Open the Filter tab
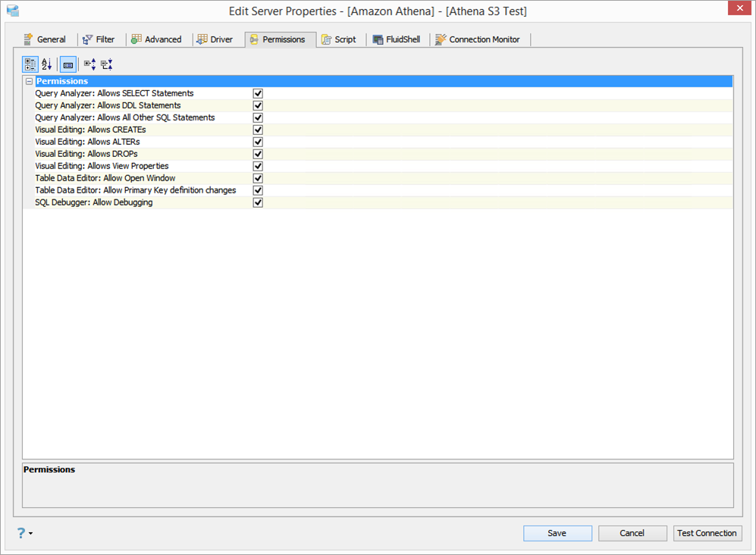 pyautogui.click(x=99, y=39)
